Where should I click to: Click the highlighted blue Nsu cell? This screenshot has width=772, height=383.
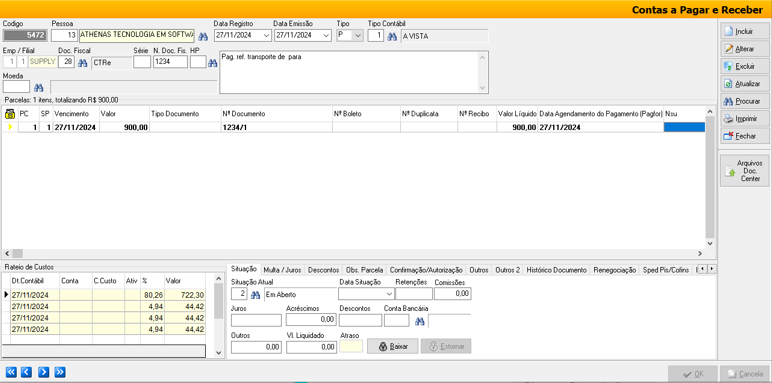684,127
